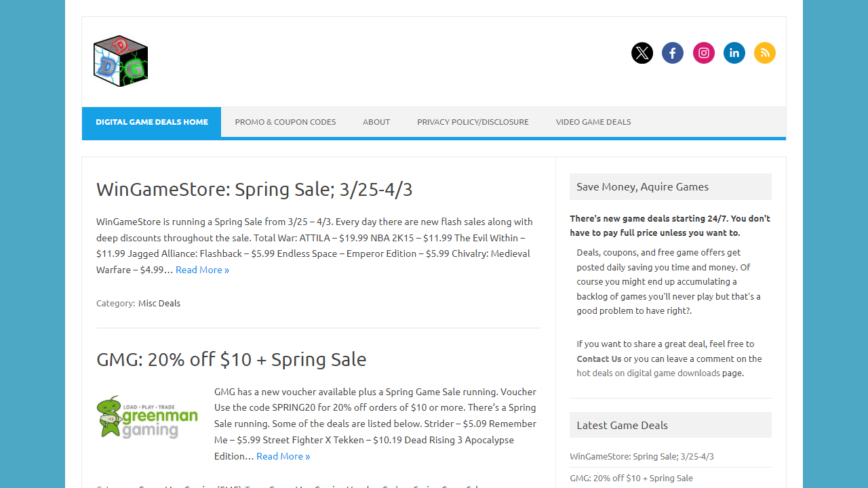Read more about the WinGameStore Spring Sale
Screen dimensions: 868x488
click(201, 269)
